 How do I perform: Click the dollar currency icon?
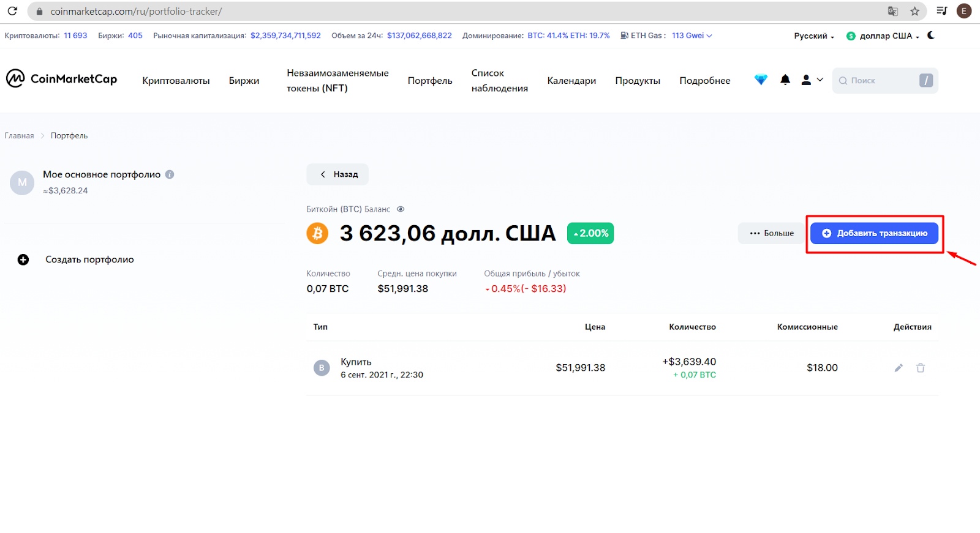click(851, 36)
